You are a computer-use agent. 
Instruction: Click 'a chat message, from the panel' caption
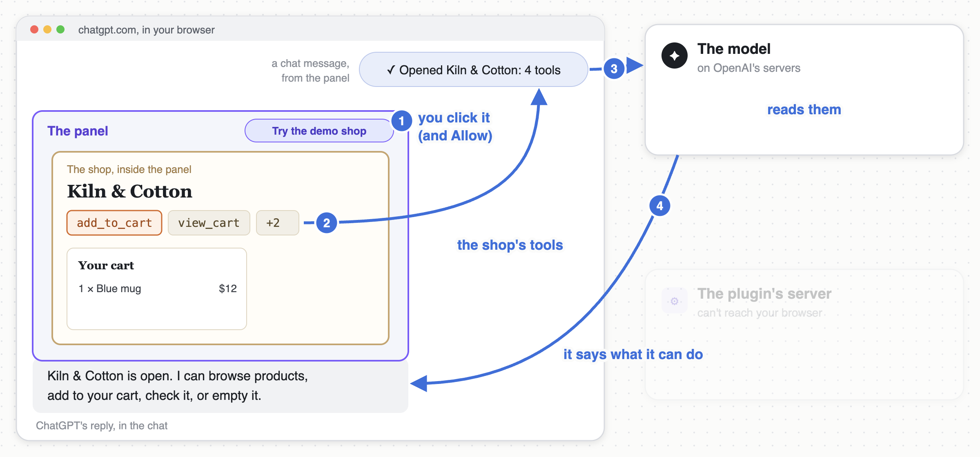pyautogui.click(x=311, y=71)
